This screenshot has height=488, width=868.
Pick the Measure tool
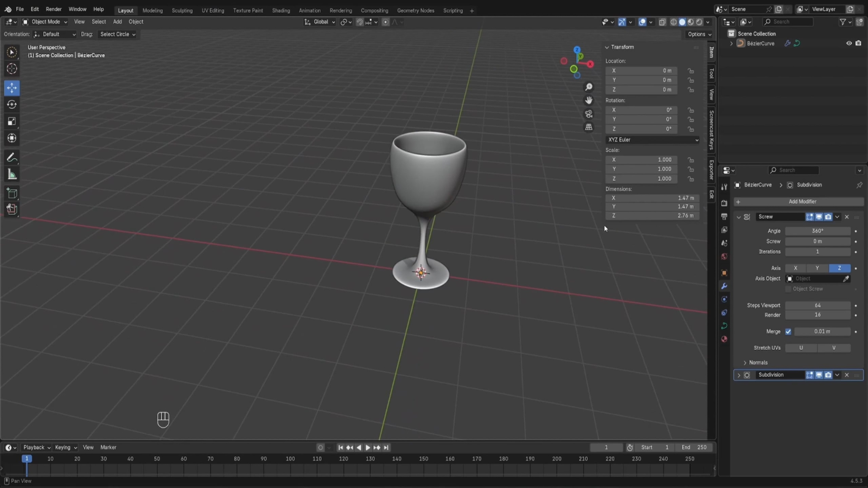12,175
